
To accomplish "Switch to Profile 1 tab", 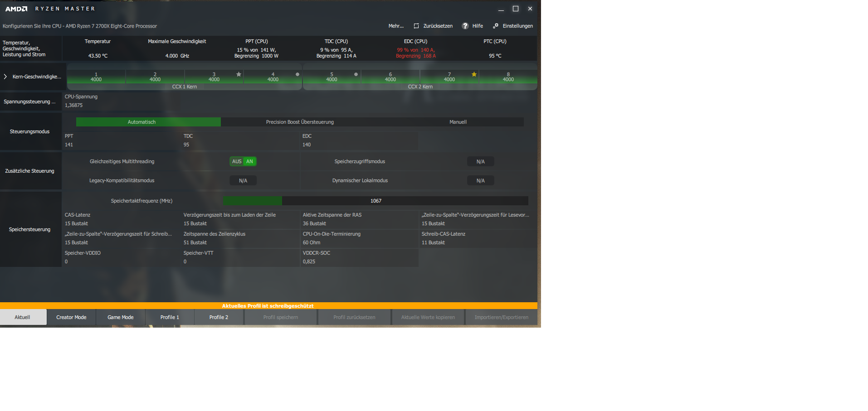I will coord(170,317).
